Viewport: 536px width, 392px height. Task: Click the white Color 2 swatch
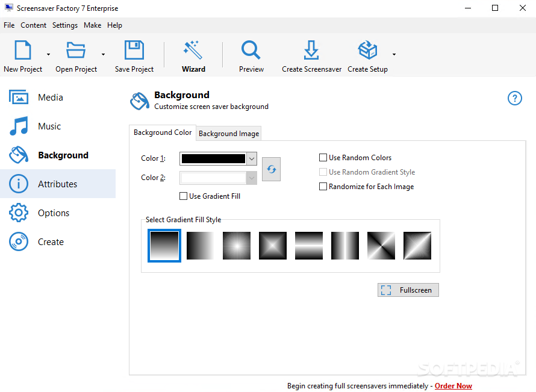(x=213, y=178)
